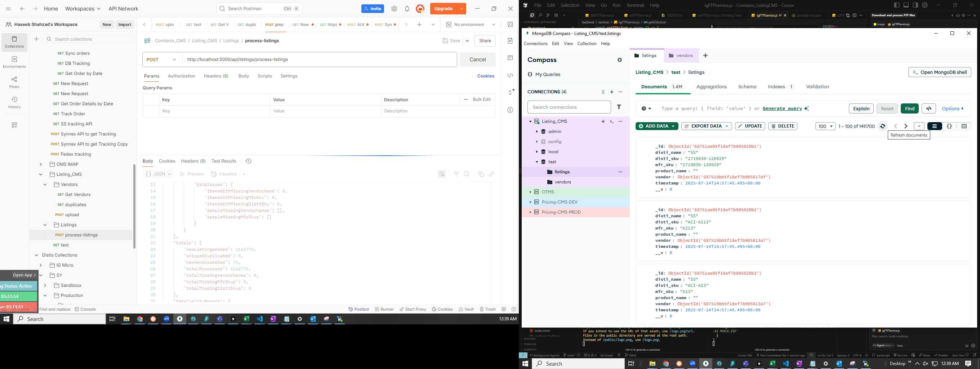Open the code snippet icon in Postman

coord(510,75)
